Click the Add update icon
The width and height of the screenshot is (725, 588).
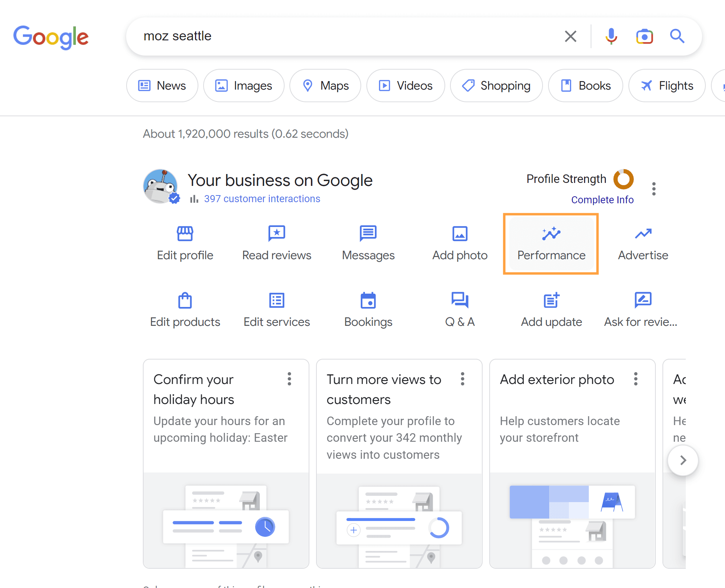click(551, 300)
